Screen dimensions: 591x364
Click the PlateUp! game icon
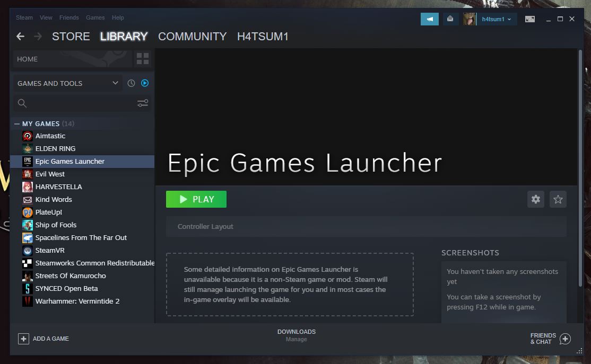point(28,212)
